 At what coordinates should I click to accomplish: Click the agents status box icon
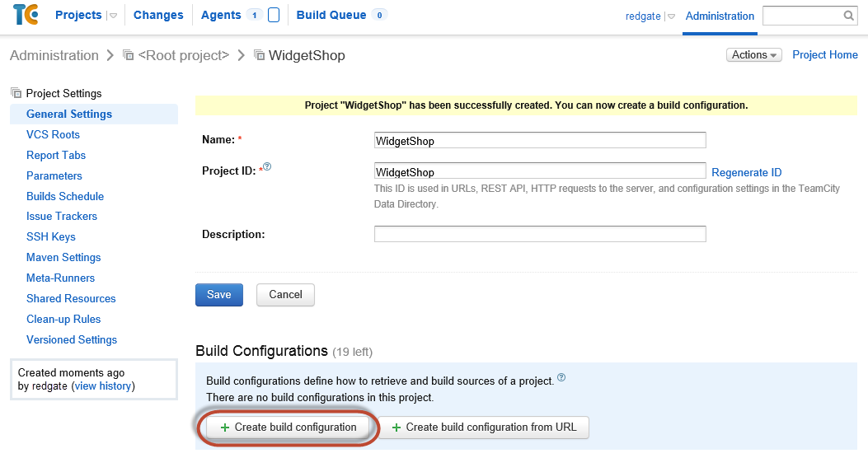click(274, 15)
